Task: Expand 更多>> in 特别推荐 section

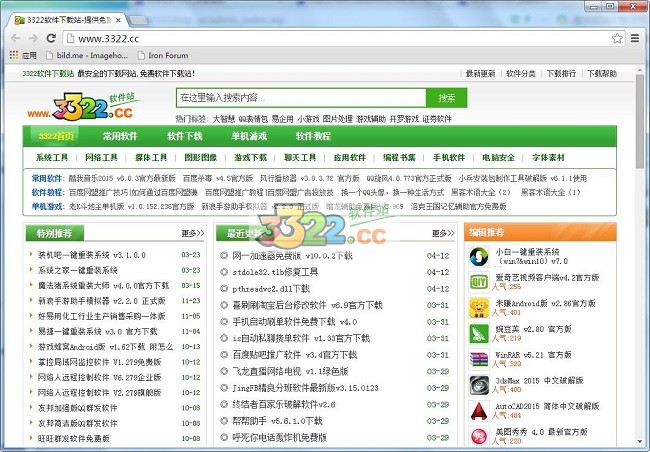Action: tap(193, 233)
